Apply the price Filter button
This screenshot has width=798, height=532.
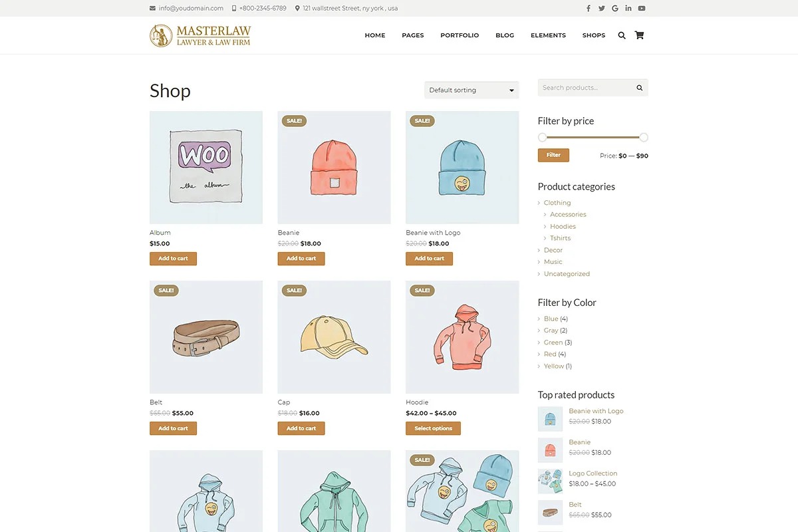click(x=553, y=155)
